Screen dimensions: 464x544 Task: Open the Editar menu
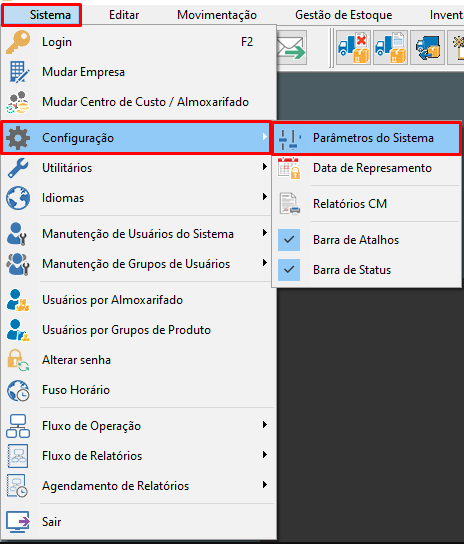pyautogui.click(x=124, y=15)
